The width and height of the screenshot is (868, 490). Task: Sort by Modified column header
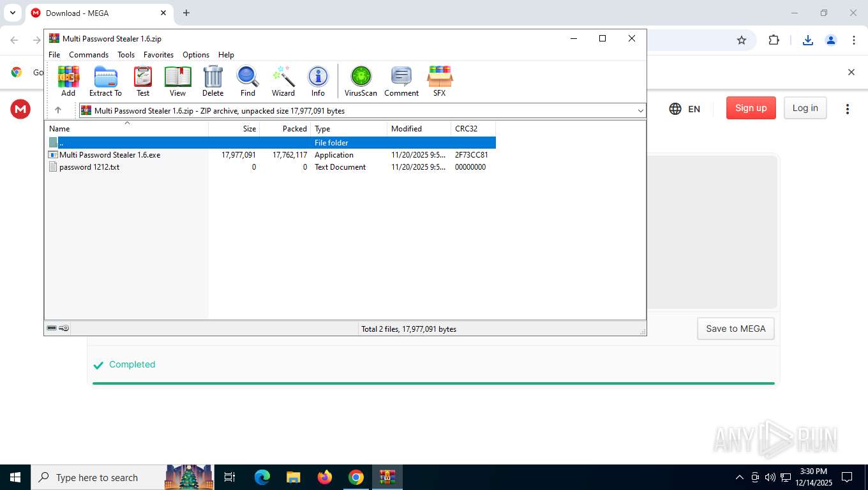click(419, 129)
